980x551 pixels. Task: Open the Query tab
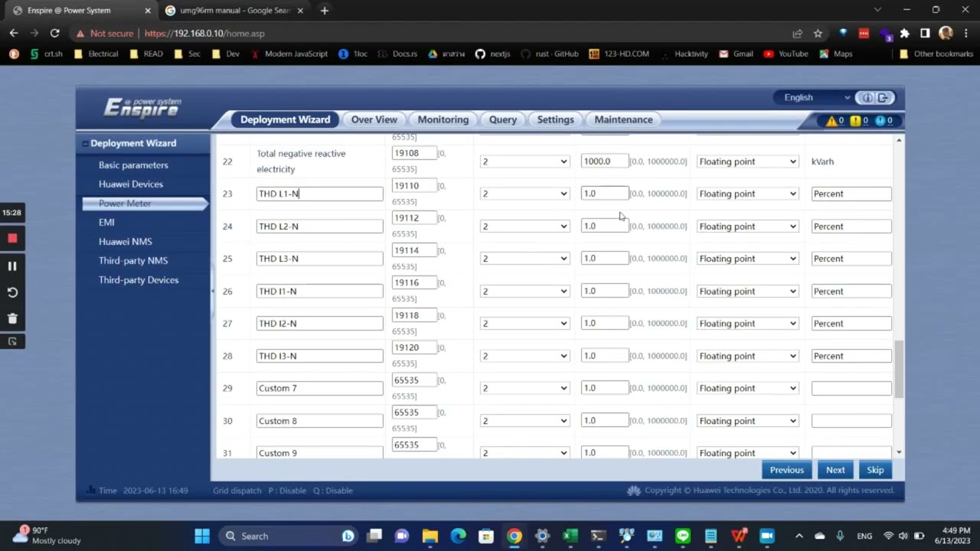[503, 119]
